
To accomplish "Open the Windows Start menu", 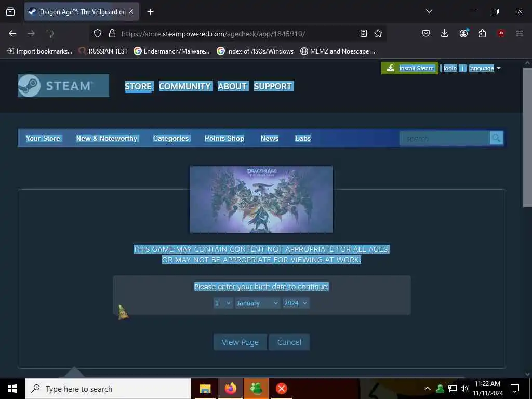I will point(12,389).
